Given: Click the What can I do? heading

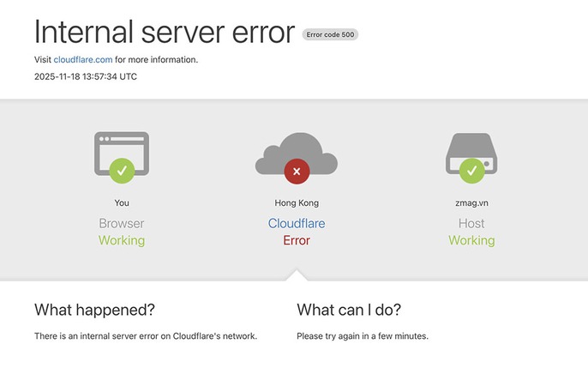Looking at the screenshot, I should (349, 310).
